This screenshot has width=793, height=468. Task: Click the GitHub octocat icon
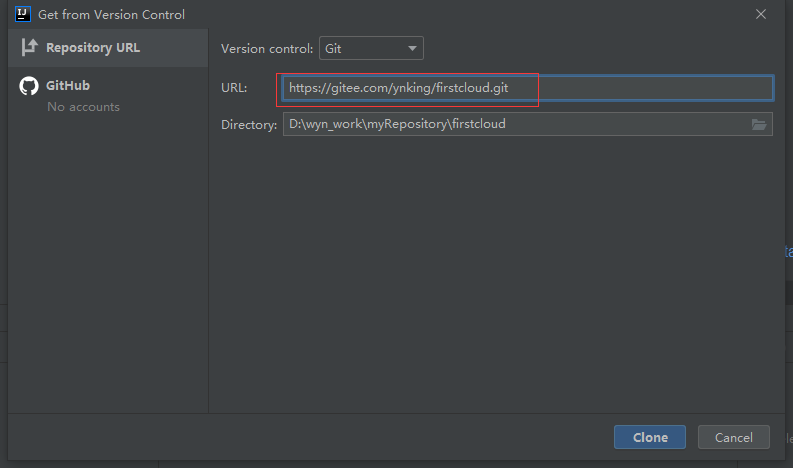click(x=29, y=86)
